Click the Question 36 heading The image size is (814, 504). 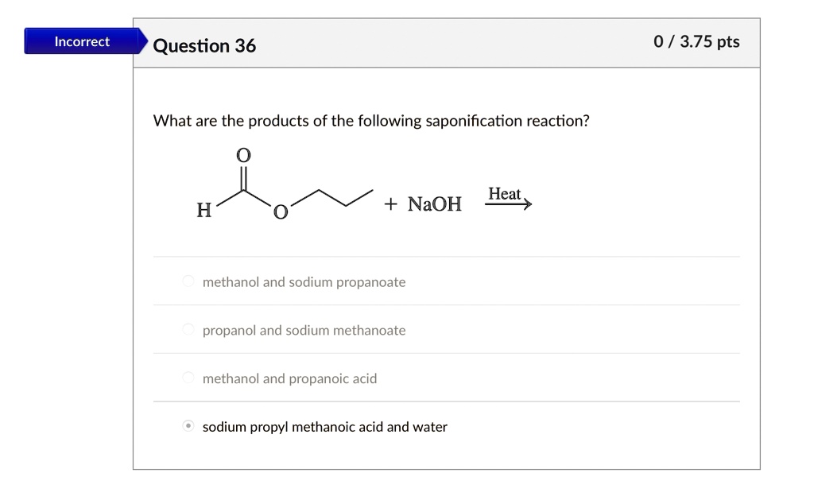coord(204,45)
